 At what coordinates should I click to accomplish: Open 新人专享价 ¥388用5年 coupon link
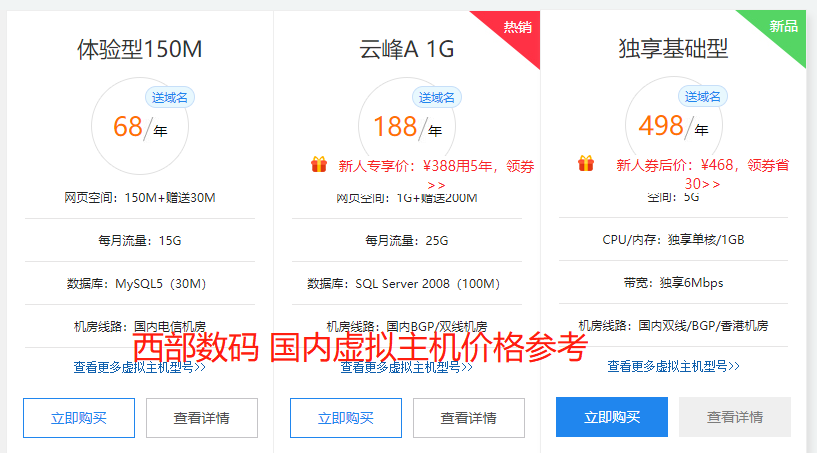pos(436,175)
